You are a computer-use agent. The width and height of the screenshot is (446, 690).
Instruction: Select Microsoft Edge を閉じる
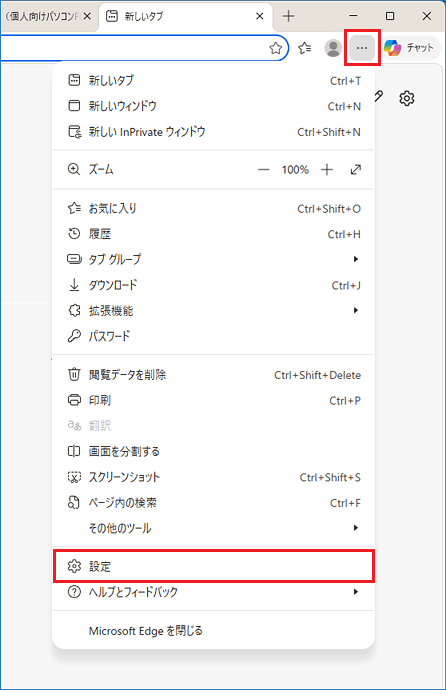214,631
